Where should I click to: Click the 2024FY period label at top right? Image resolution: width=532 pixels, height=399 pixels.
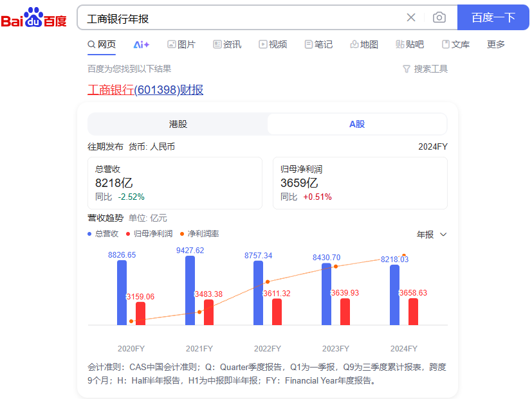pos(433,146)
